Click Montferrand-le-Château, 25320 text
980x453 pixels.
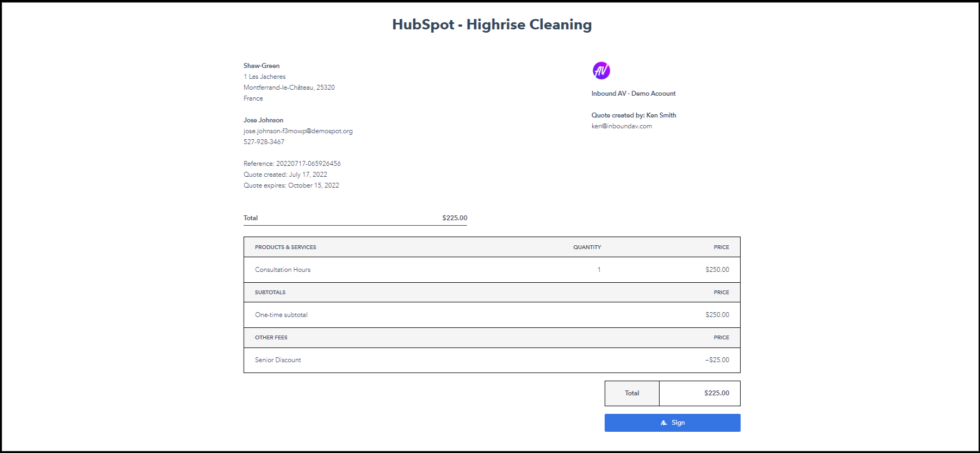pos(289,88)
